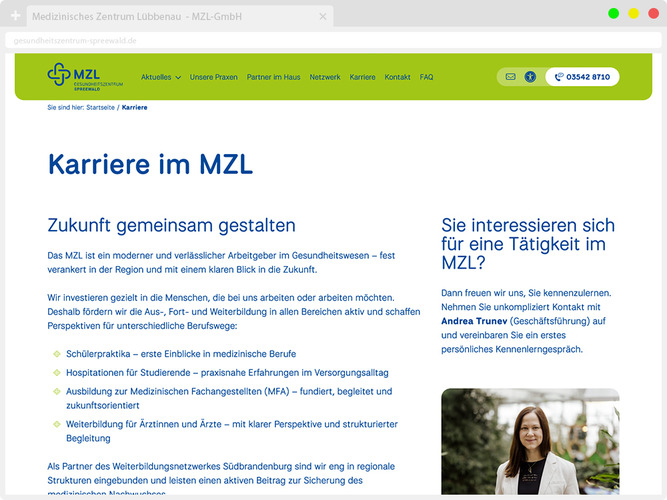Click the red window control dot

tap(653, 14)
